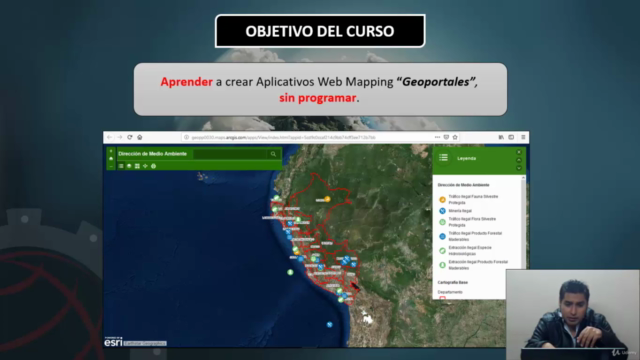
Task: Run search with the magnifier icon
Action: pyautogui.click(x=273, y=154)
